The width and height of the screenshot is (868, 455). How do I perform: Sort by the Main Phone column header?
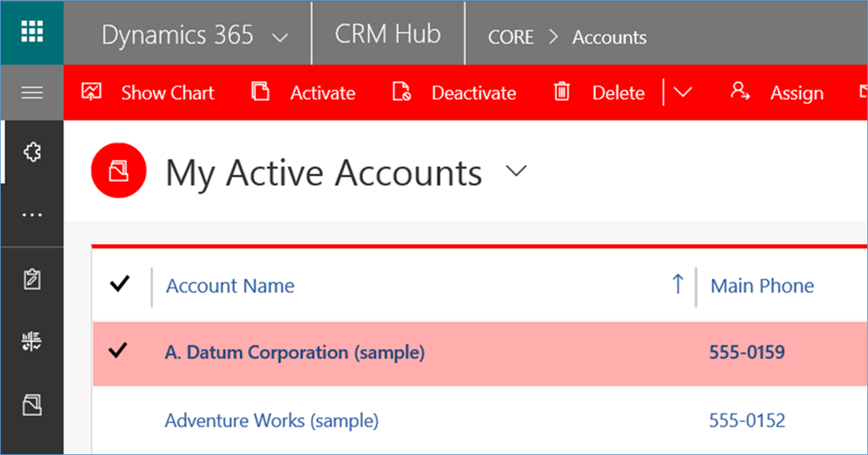point(762,286)
